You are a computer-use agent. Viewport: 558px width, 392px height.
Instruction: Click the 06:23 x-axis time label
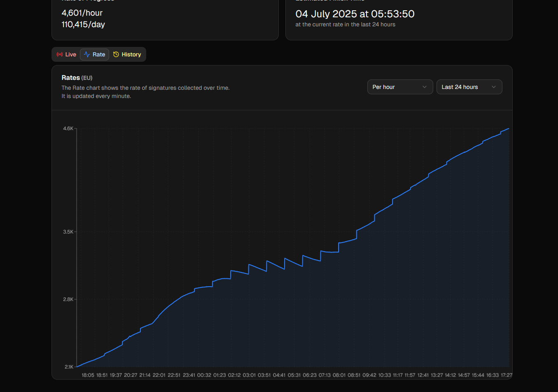pos(310,375)
